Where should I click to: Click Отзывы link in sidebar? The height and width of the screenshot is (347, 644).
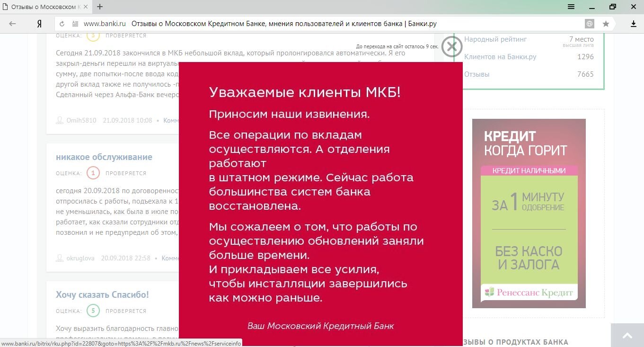click(477, 74)
